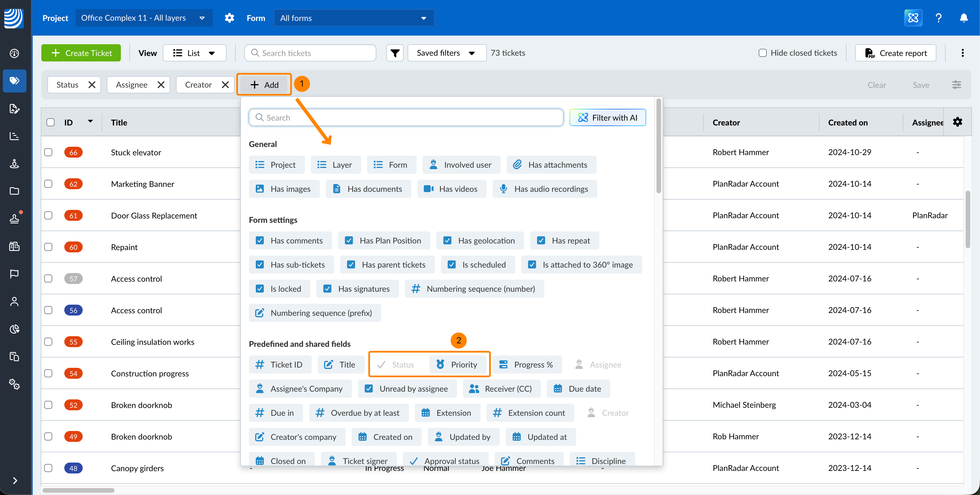Toggle the Hide closed tickets checkbox
This screenshot has height=495, width=980.
point(762,53)
